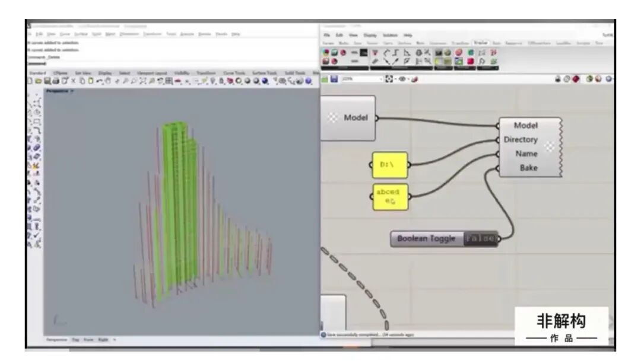Click the Print icon in Rhino toolbar
Image resolution: width=641 pixels, height=364 pixels.
coord(56,81)
